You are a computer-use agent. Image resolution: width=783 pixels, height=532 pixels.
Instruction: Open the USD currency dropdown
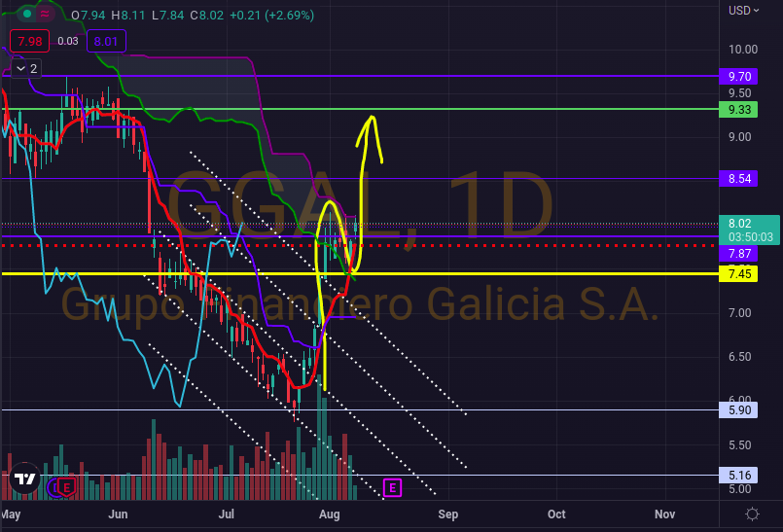point(744,10)
